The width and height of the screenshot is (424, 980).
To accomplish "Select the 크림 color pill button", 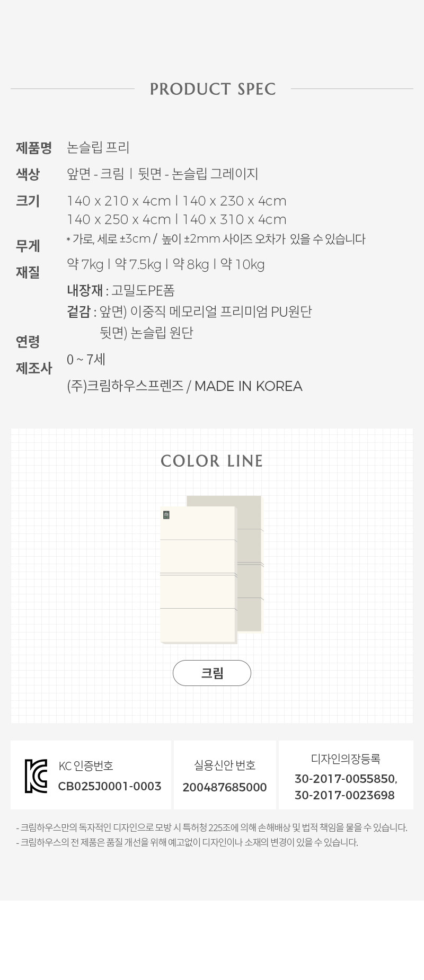I will tap(212, 673).
